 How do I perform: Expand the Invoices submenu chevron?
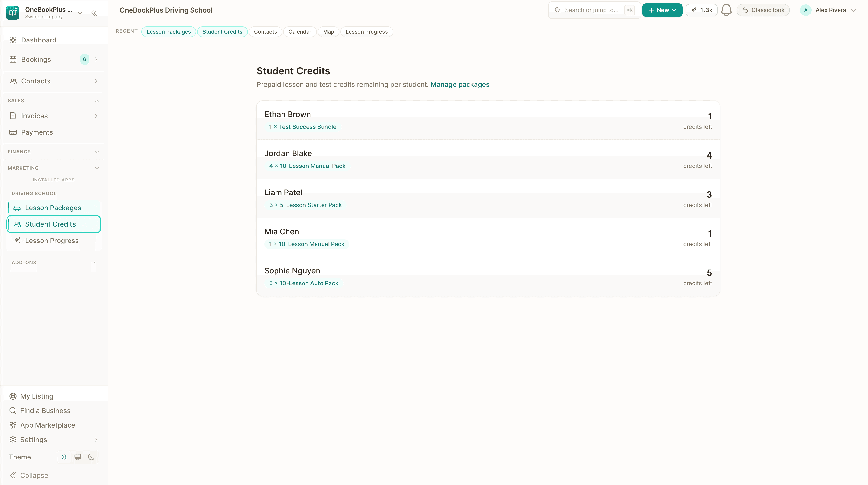[96, 116]
